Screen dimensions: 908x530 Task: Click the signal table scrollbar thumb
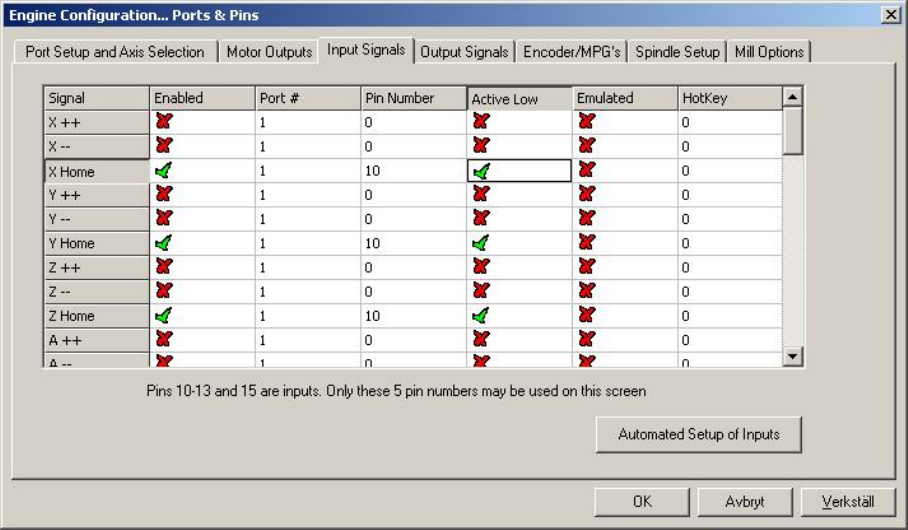(792, 131)
